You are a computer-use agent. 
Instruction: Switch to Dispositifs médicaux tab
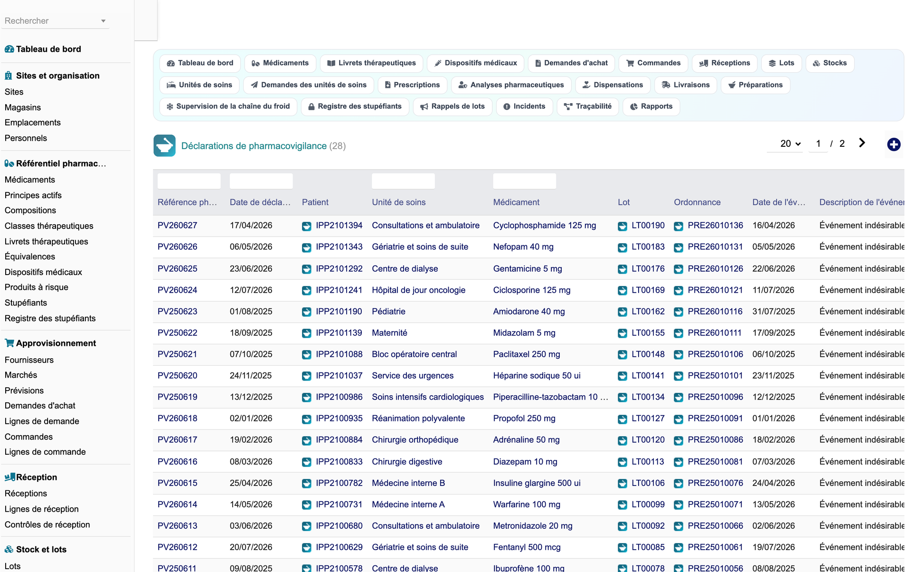(475, 63)
